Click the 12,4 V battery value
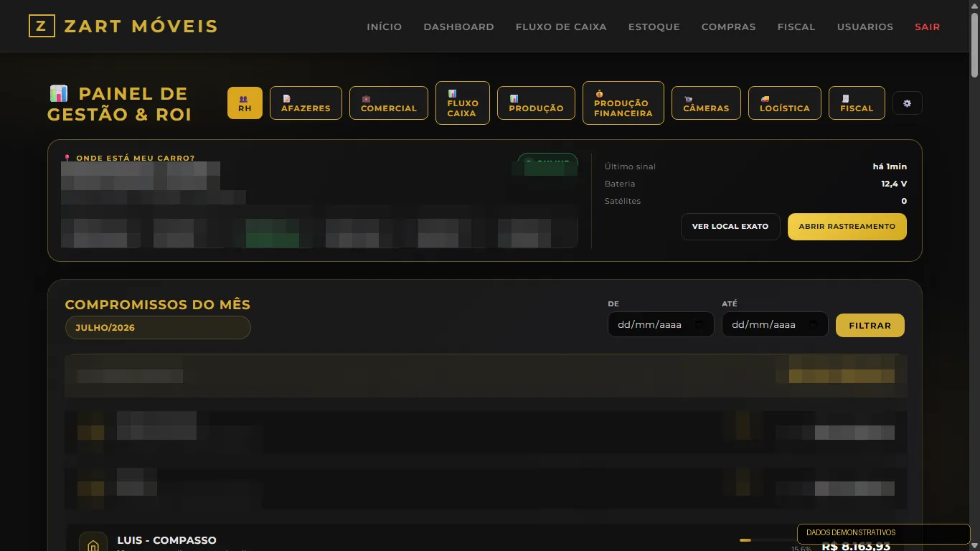The width and height of the screenshot is (980, 551). [x=894, y=184]
